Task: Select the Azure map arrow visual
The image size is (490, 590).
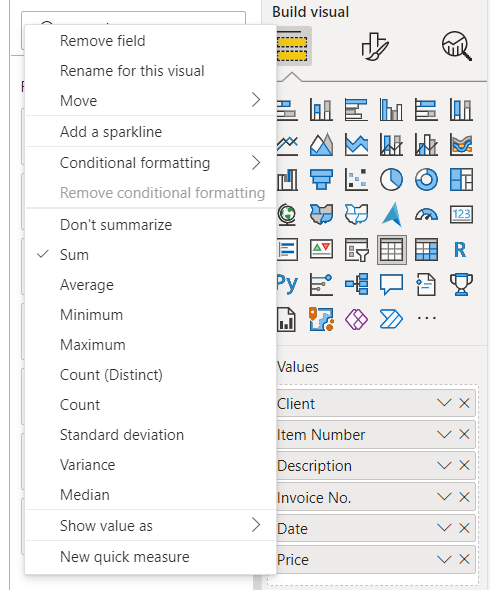Action: tap(391, 214)
